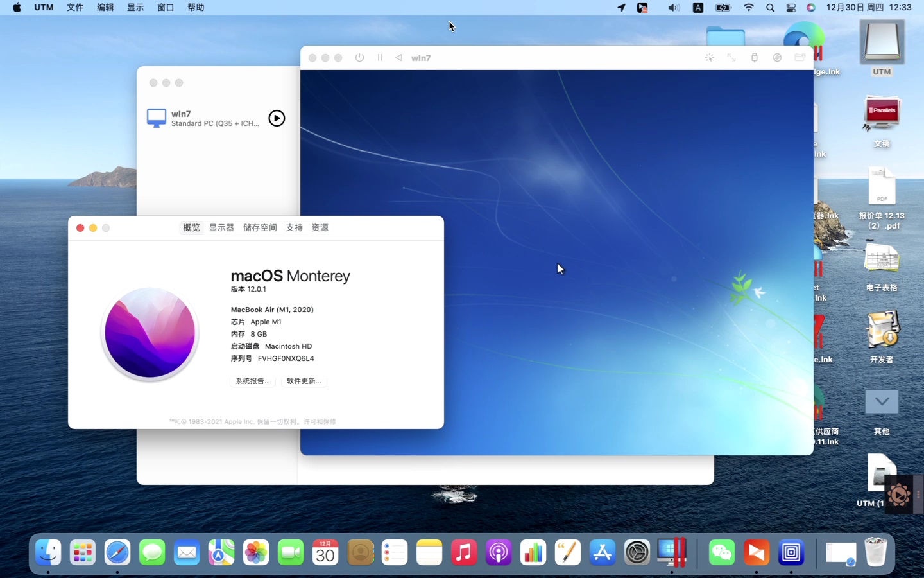Click the battery status icon
The image size is (924, 578).
[723, 8]
